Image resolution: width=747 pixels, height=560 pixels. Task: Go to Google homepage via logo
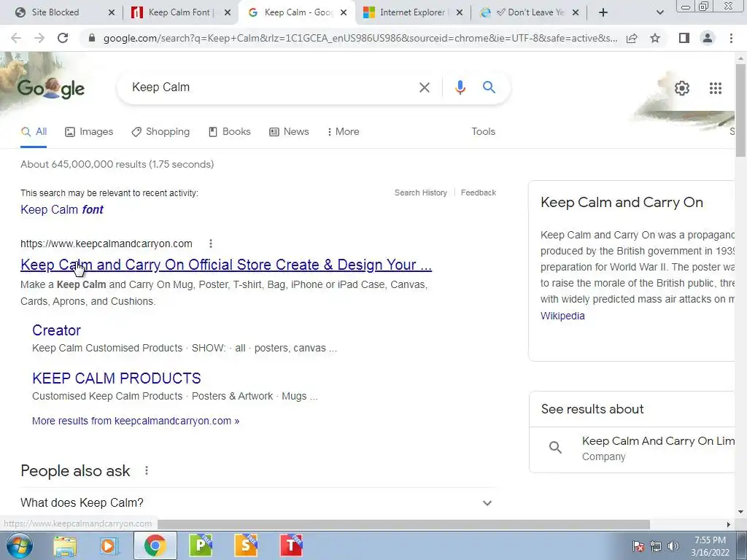click(x=50, y=88)
